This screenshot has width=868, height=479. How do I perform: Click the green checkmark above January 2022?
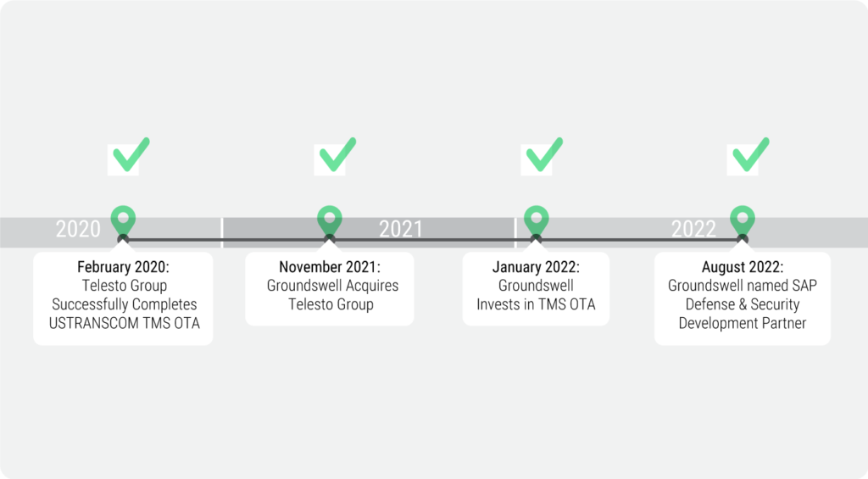tap(544, 154)
